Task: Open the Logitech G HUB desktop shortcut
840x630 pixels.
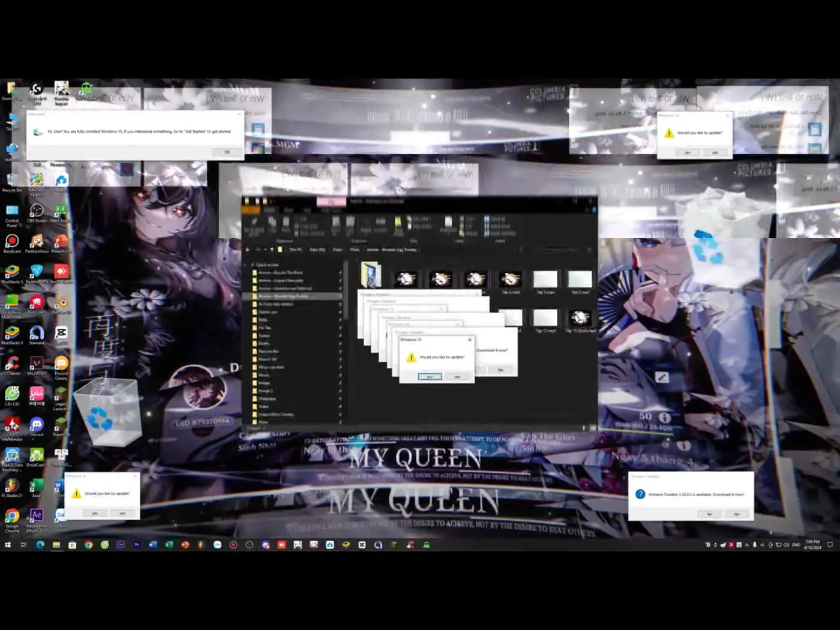Action: click(x=37, y=92)
